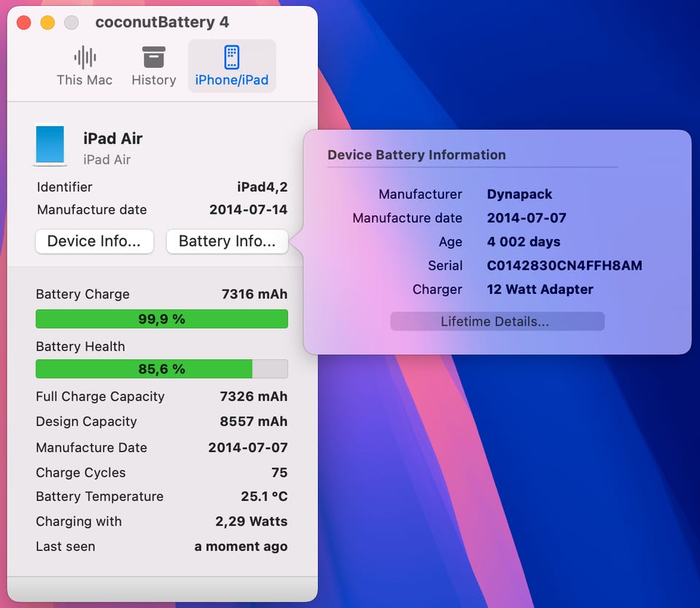Select serial number C0142830CN4FFH8AM
700x608 pixels.
564,265
